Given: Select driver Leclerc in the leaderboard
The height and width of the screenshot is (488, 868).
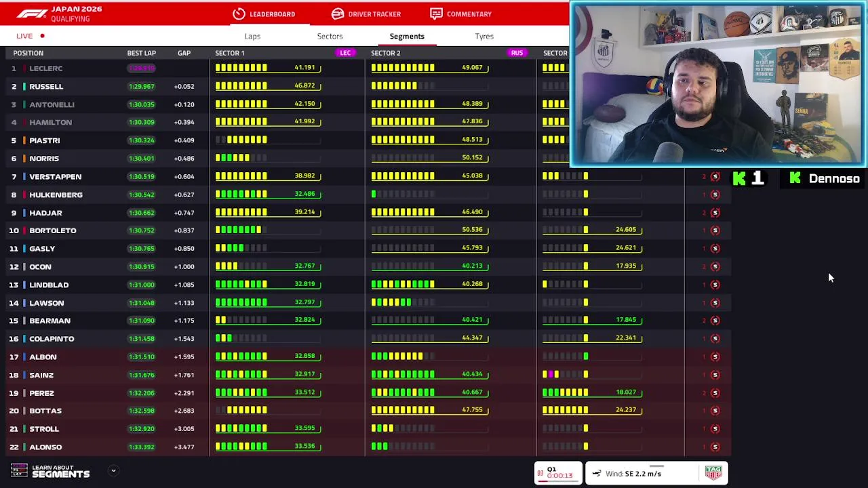Looking at the screenshot, I should [45, 68].
